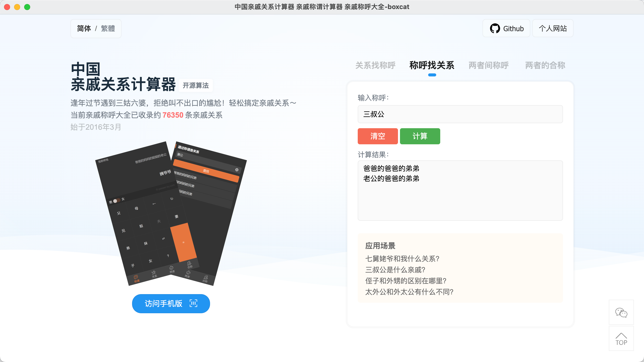Switch to the 两者间称呼 tab
Screen dimensions: 644x362
pos(489,65)
